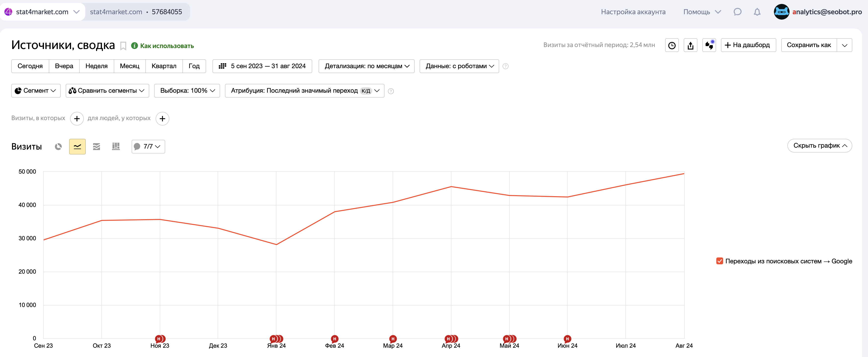Collapse chart with Скрыть график

(819, 146)
